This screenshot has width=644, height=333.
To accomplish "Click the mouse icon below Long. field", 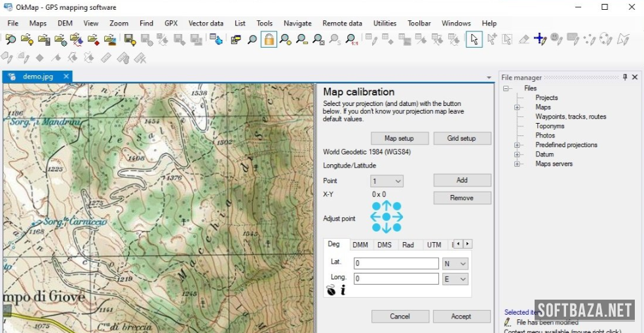I will point(331,290).
